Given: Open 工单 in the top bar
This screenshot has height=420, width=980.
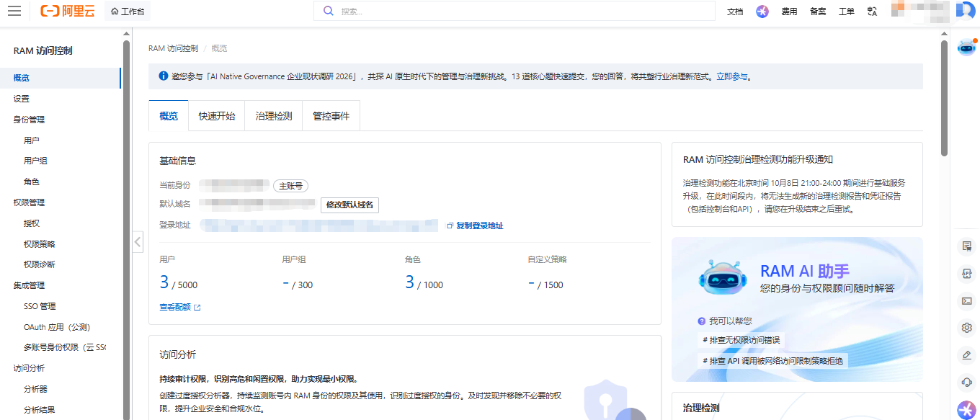Looking at the screenshot, I should click(847, 12).
